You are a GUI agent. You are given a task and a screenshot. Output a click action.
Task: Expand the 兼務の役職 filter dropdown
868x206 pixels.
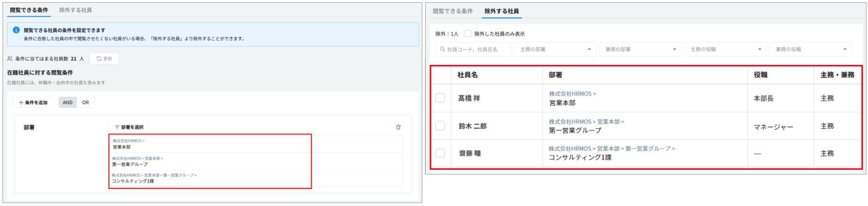(810, 49)
